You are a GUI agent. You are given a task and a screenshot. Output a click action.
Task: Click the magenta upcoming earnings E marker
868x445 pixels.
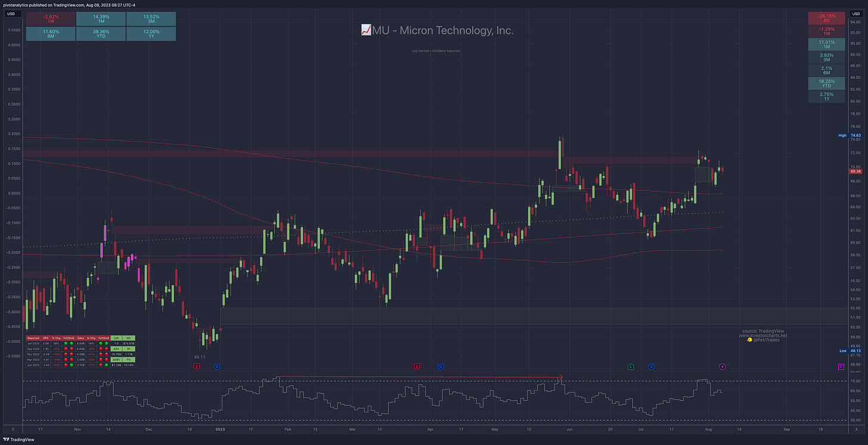tap(841, 366)
